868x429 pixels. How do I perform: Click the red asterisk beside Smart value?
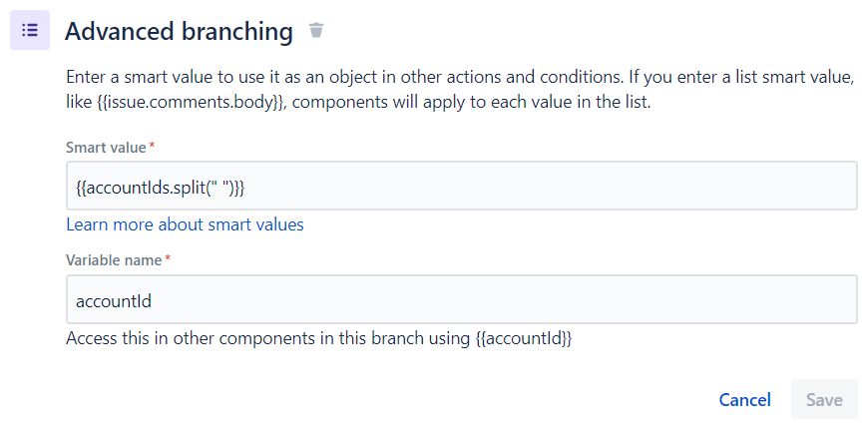(x=152, y=147)
